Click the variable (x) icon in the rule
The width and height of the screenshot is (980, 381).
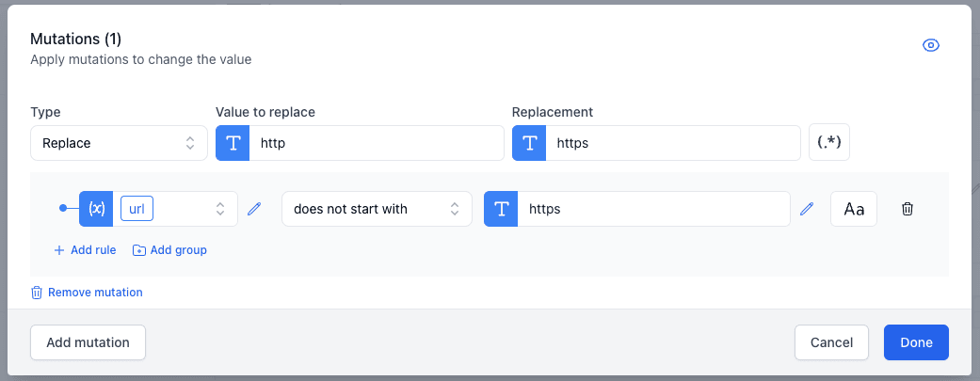click(96, 209)
